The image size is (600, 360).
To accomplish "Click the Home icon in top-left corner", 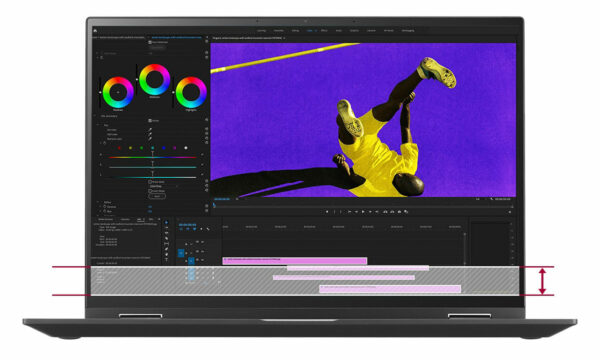I will pyautogui.click(x=95, y=31).
